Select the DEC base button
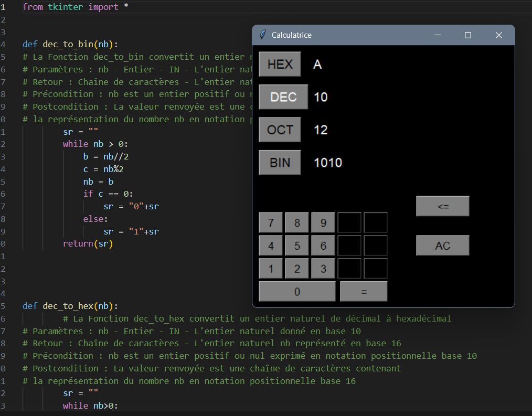The width and height of the screenshot is (532, 416). (283, 97)
